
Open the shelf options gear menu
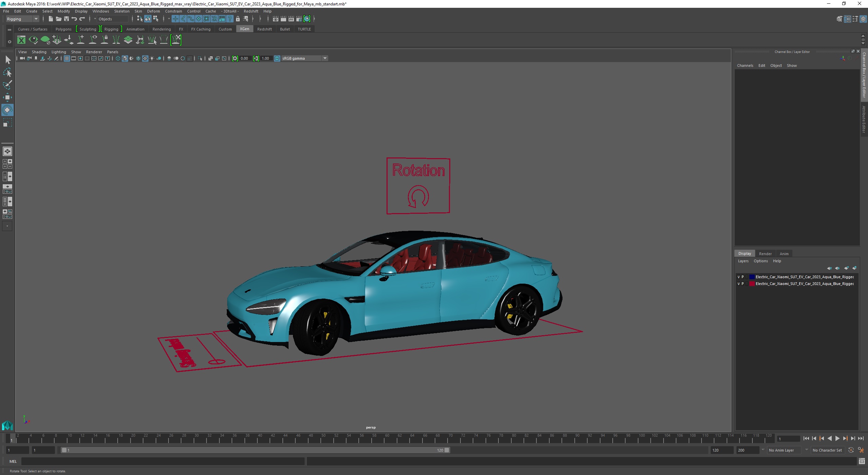point(9,42)
